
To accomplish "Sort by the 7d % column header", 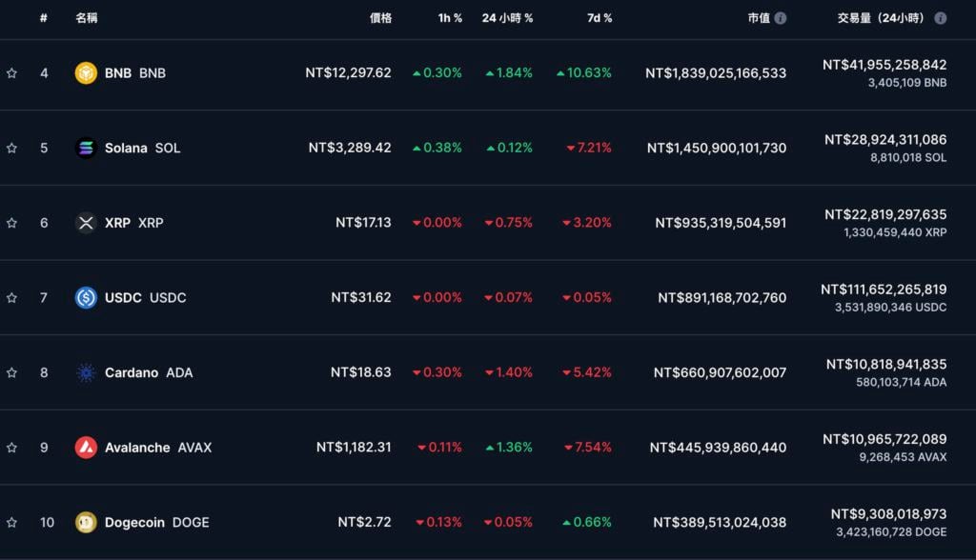I will coord(600,18).
